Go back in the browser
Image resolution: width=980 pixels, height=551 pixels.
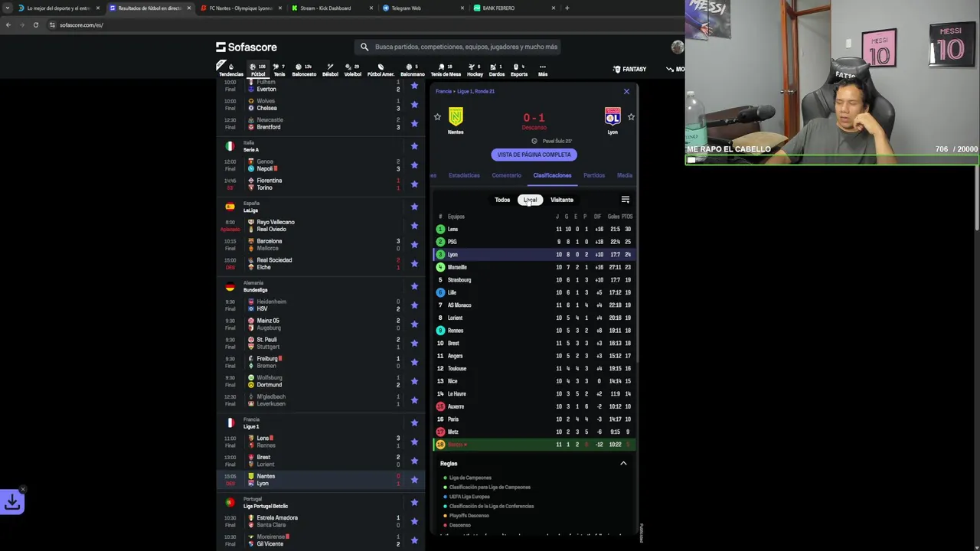pyautogui.click(x=8, y=25)
